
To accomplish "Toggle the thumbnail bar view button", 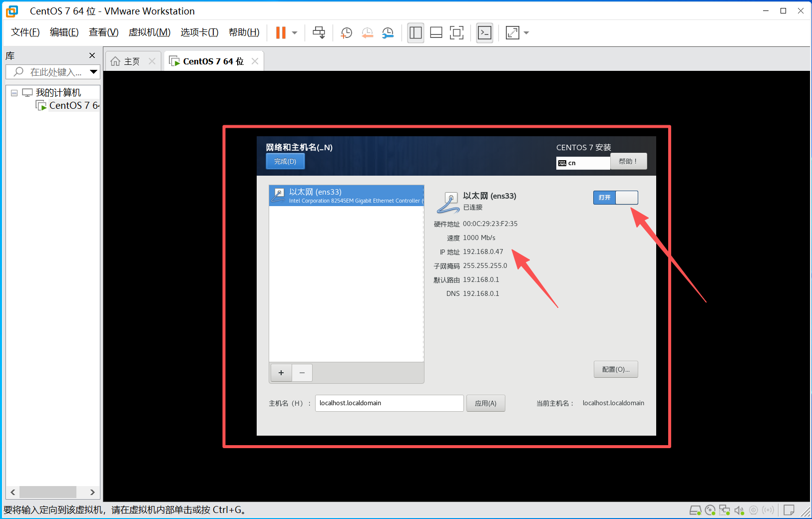I will coord(436,33).
